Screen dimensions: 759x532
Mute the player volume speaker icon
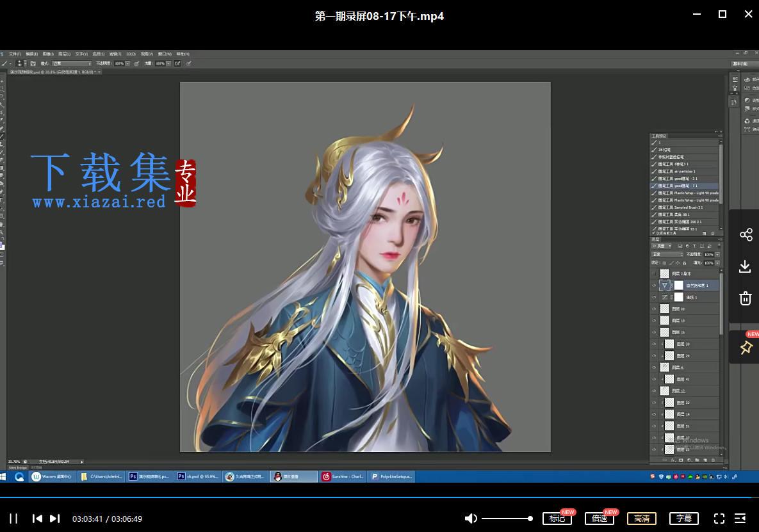click(x=471, y=519)
